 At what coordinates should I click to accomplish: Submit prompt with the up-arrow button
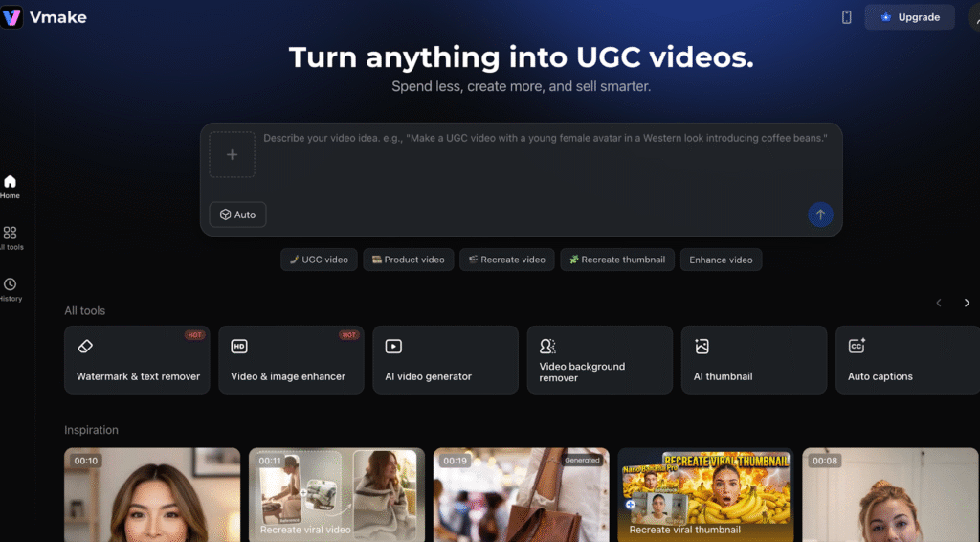[x=820, y=215]
